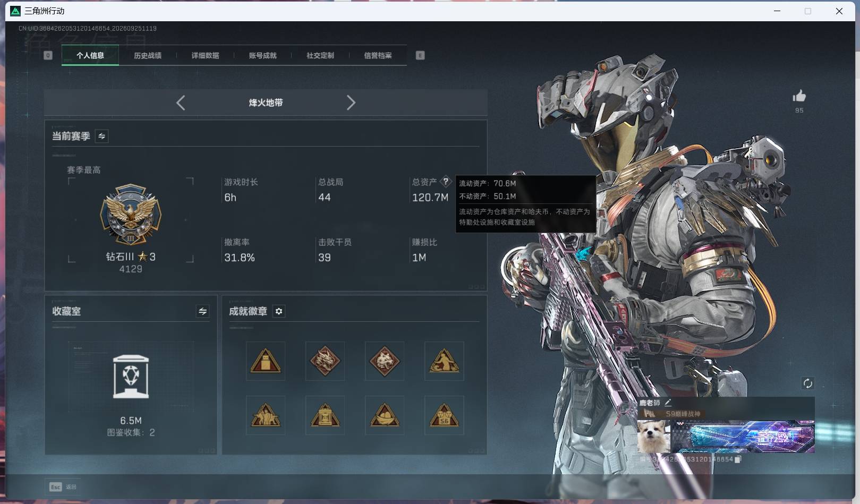Image resolution: width=860 pixels, height=504 pixels.
Task: Click the 总战局 value 44
Action: (325, 198)
